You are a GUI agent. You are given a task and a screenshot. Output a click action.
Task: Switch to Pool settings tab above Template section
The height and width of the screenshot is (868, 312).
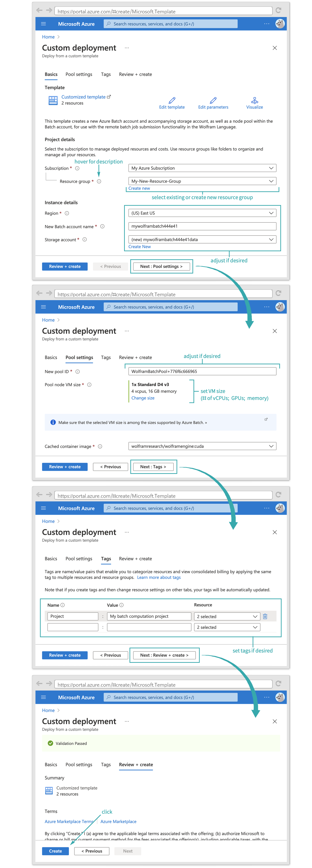coord(79,74)
